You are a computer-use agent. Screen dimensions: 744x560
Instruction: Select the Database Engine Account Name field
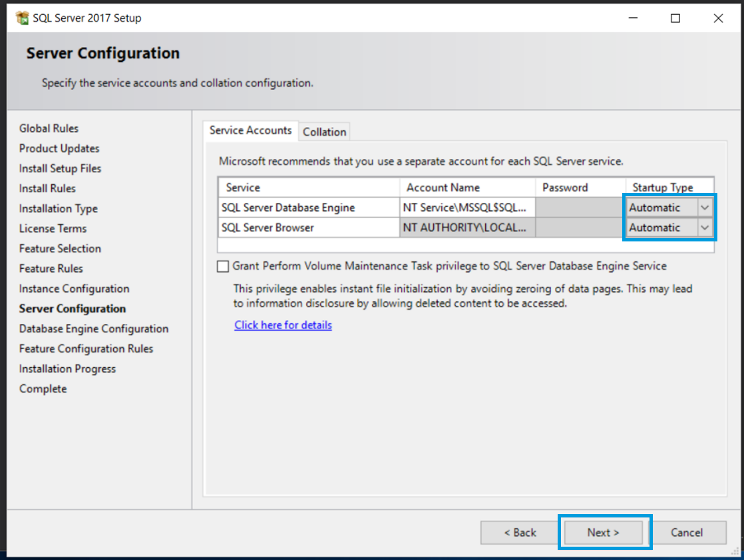click(466, 207)
